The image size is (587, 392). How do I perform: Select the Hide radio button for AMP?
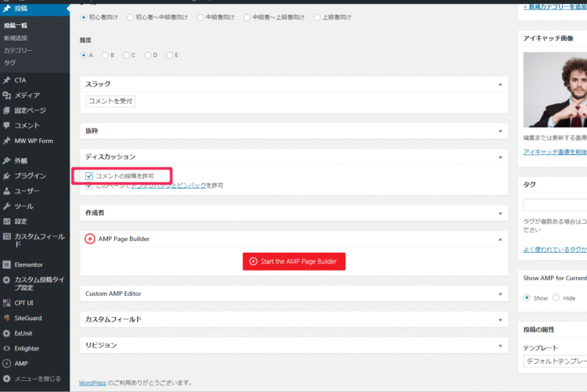[x=556, y=298]
